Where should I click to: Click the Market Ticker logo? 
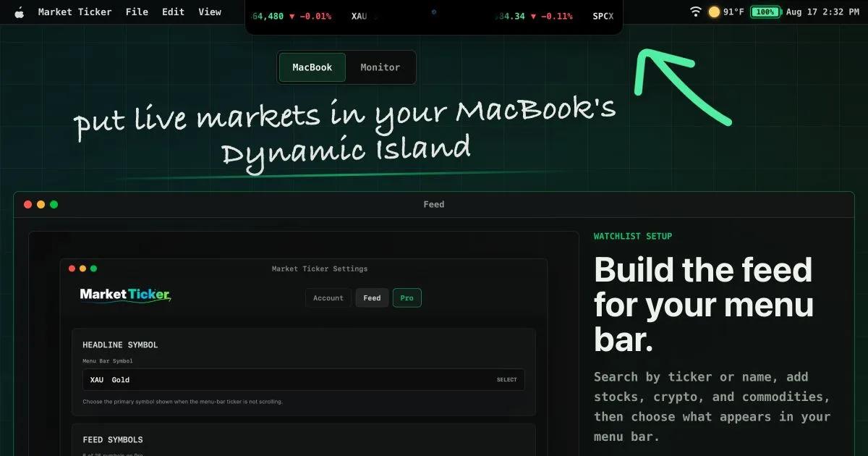[x=125, y=295]
